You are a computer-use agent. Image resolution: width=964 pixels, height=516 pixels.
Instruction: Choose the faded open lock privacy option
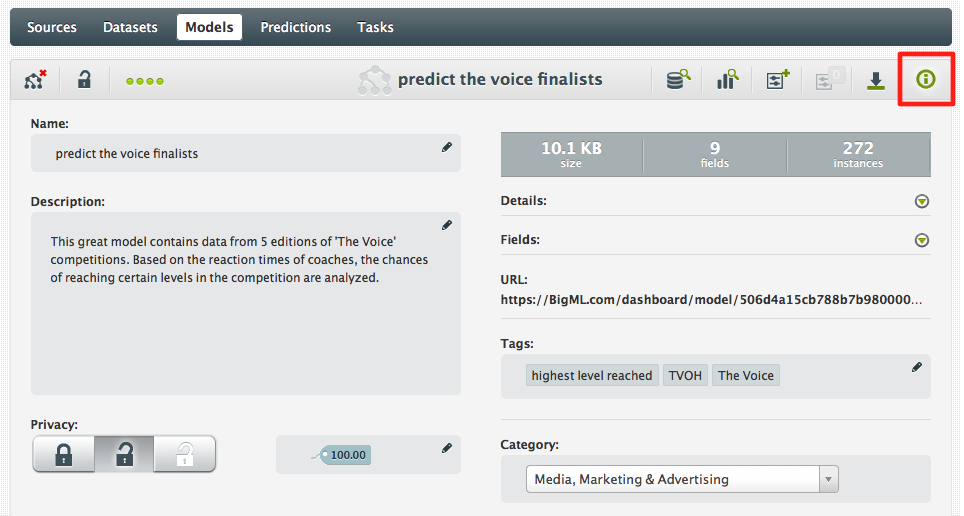(x=185, y=455)
